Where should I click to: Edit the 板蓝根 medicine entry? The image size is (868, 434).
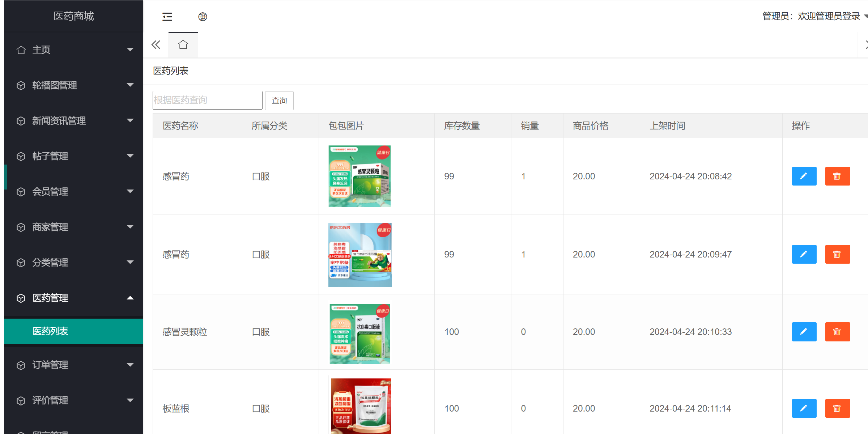[804, 408]
